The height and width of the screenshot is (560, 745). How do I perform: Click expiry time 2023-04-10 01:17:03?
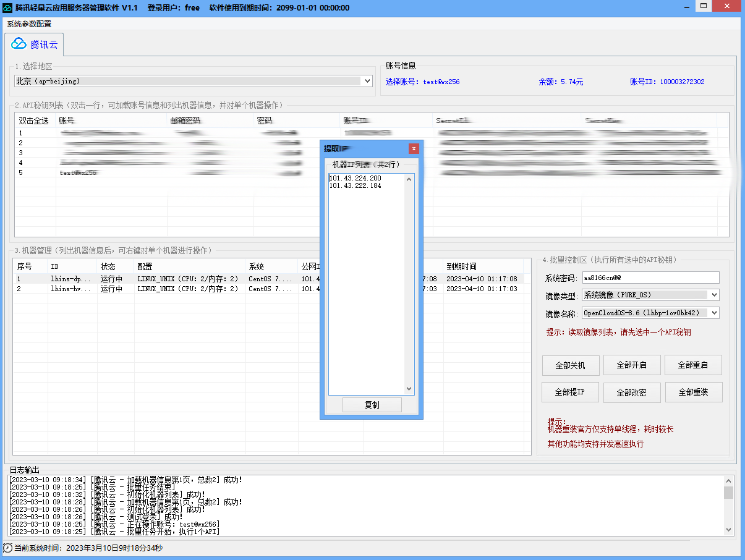click(482, 289)
